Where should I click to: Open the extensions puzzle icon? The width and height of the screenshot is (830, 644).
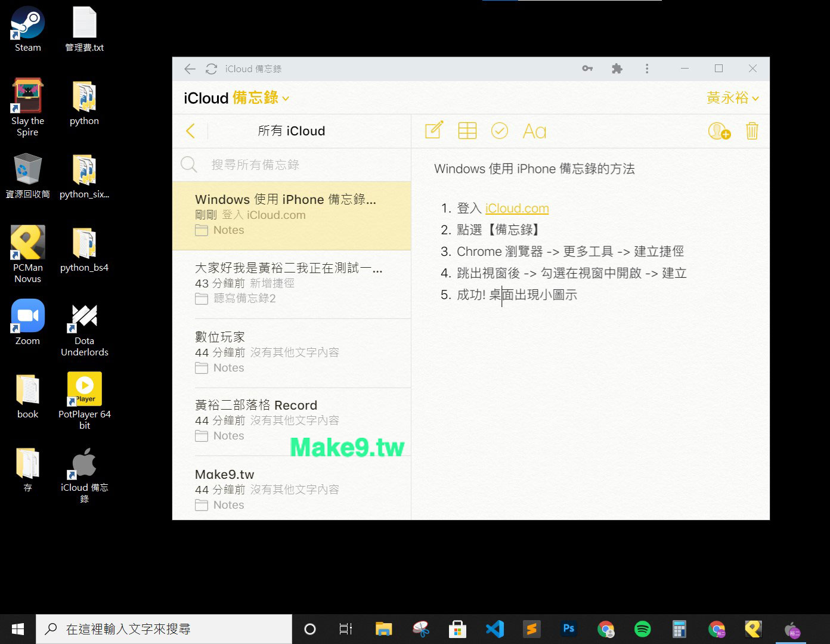pos(617,69)
